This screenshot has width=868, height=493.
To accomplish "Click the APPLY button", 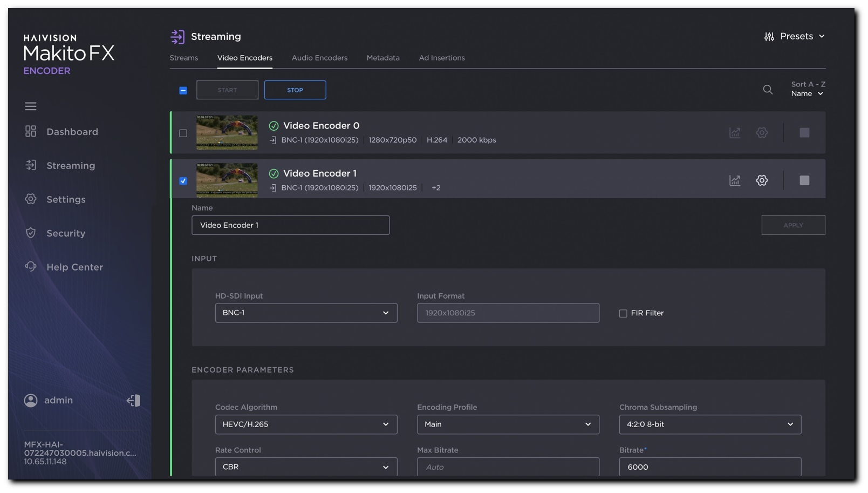I will (x=793, y=225).
